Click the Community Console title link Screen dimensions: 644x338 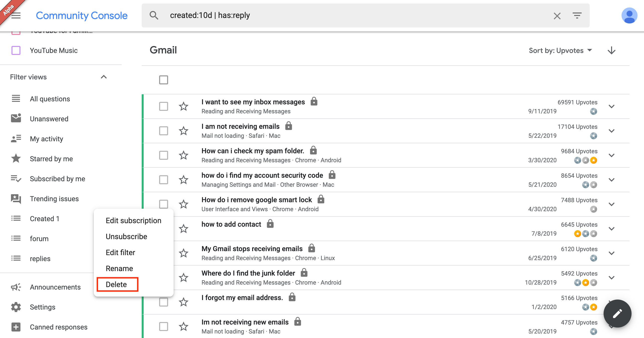(82, 15)
